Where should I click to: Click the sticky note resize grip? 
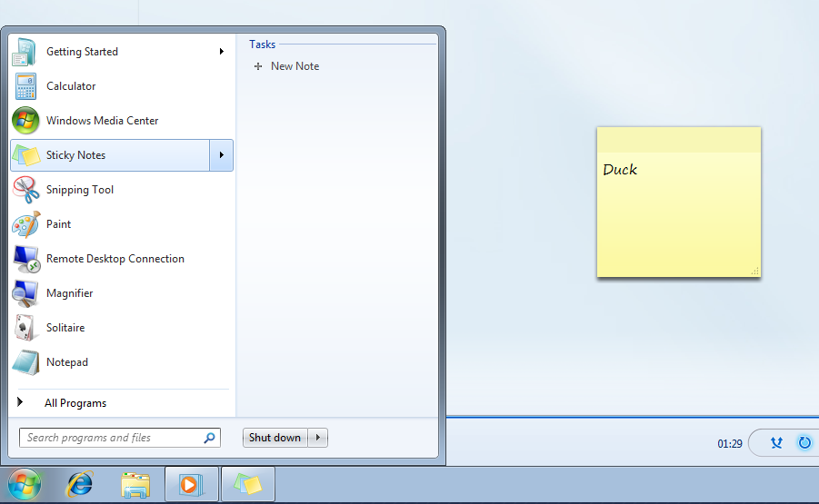click(754, 271)
